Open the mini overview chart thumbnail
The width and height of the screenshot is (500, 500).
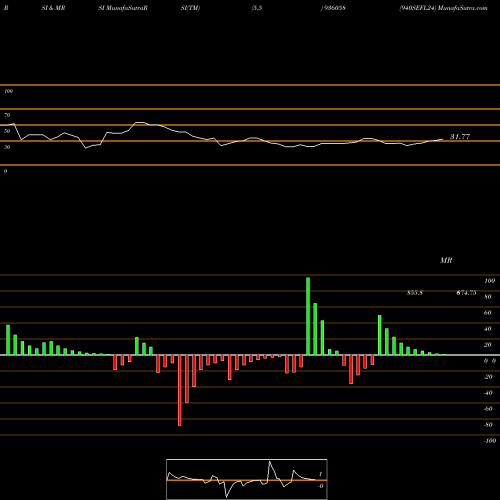247,479
